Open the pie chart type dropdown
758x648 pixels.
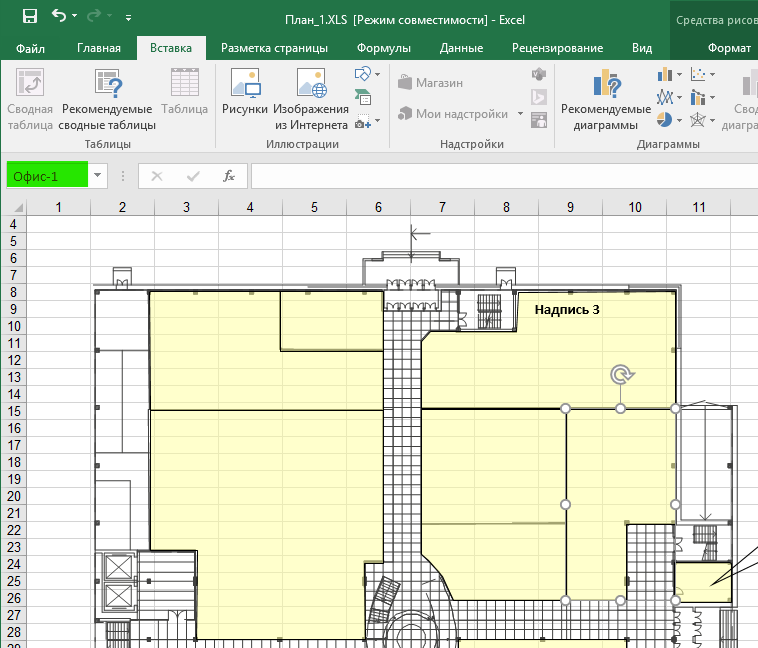(680, 120)
